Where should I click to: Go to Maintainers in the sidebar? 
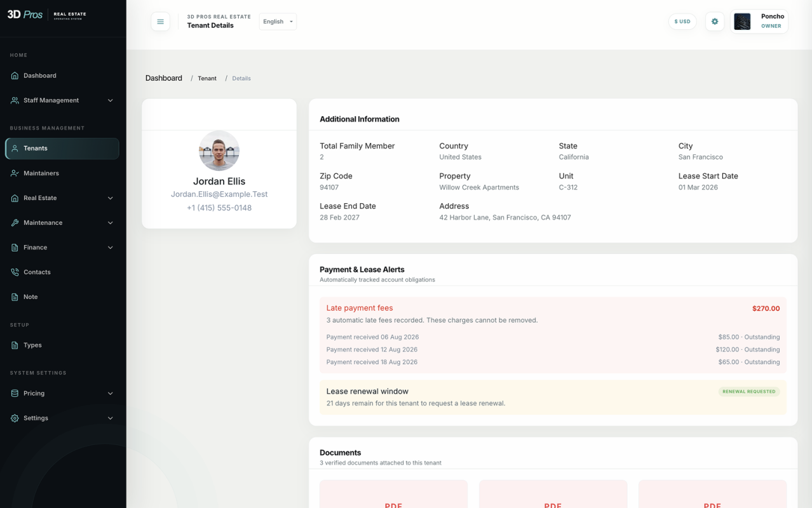62,173
